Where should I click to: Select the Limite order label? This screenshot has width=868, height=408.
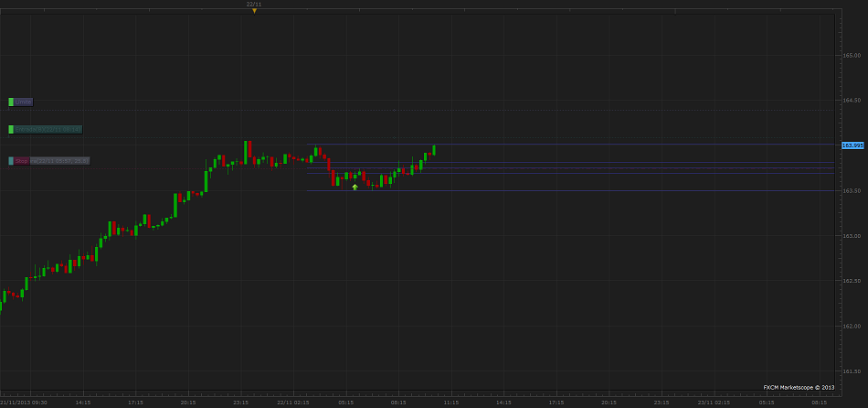[24, 102]
